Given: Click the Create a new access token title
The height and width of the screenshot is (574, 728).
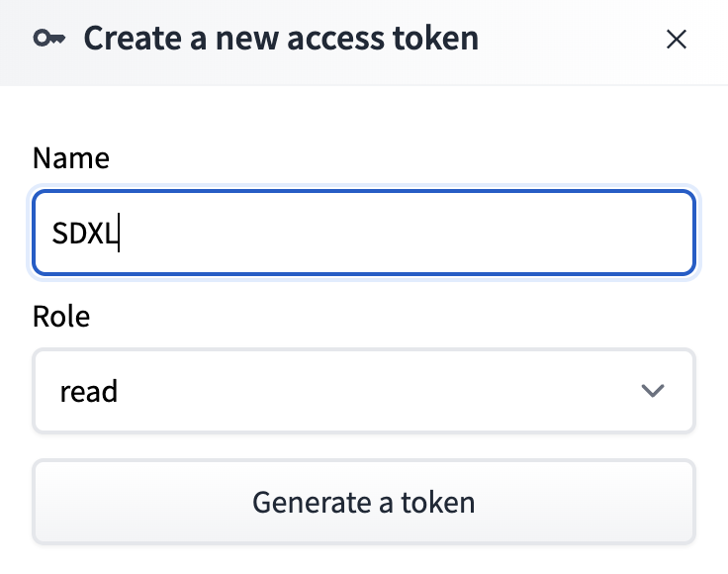Looking at the screenshot, I should pos(281,39).
